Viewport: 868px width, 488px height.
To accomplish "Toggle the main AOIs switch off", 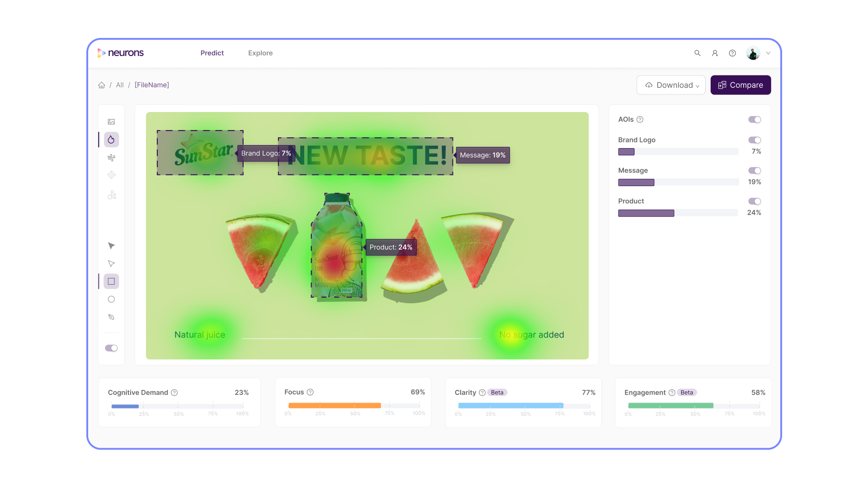I will tap(754, 120).
